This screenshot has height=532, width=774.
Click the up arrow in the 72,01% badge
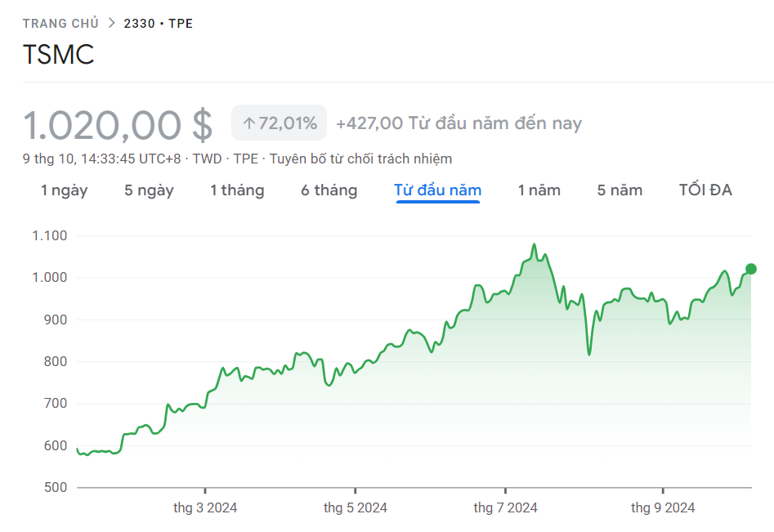249,123
